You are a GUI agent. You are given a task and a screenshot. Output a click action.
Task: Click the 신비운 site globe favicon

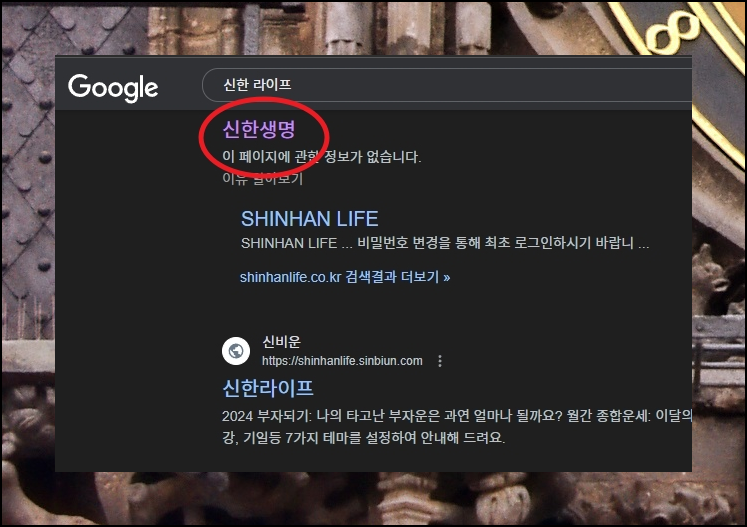pyautogui.click(x=236, y=351)
